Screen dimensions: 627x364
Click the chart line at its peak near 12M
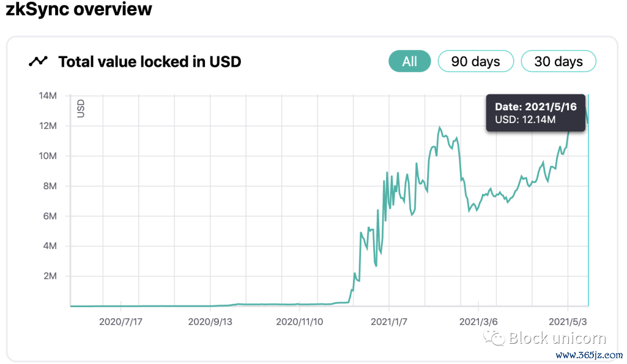tap(440, 127)
